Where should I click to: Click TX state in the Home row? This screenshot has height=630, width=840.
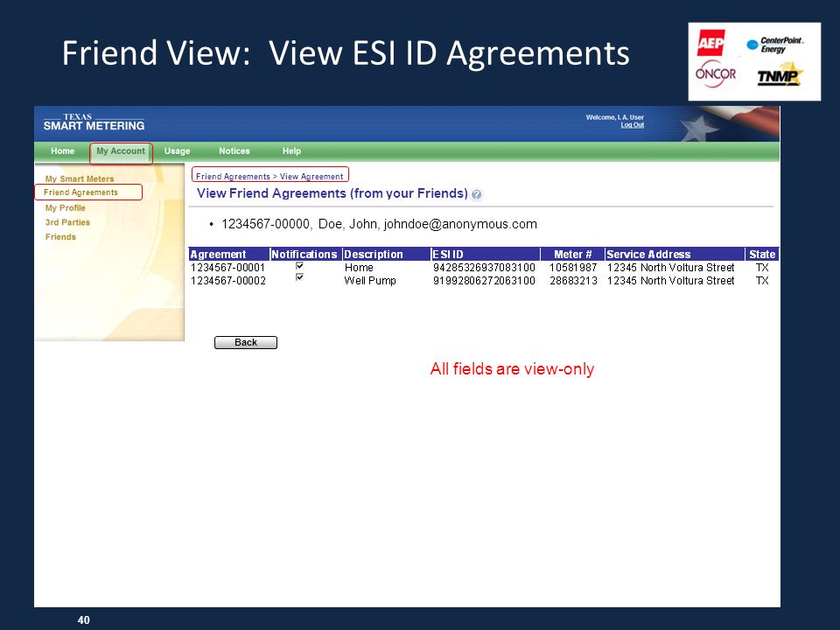click(762, 268)
